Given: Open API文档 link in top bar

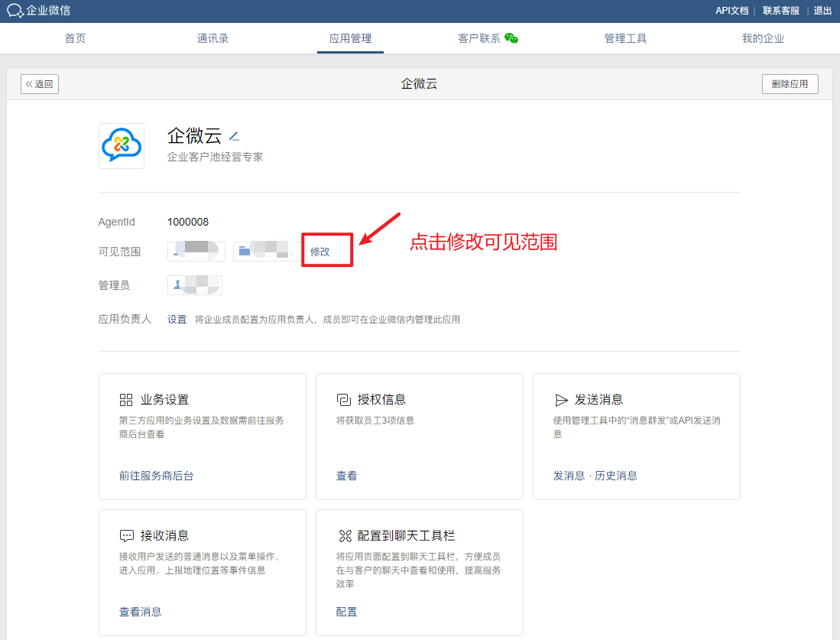Looking at the screenshot, I should pos(731,11).
